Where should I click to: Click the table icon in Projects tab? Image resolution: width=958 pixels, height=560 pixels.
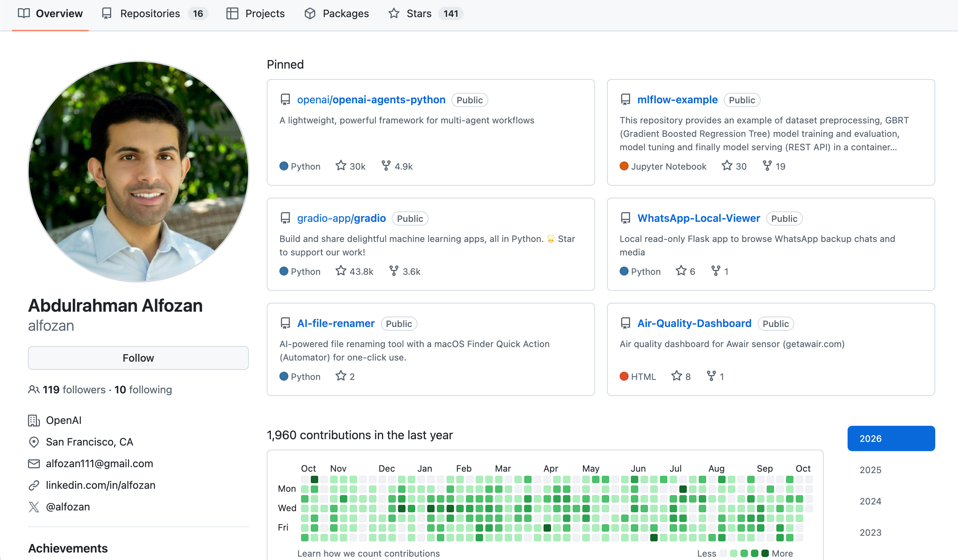tap(232, 14)
